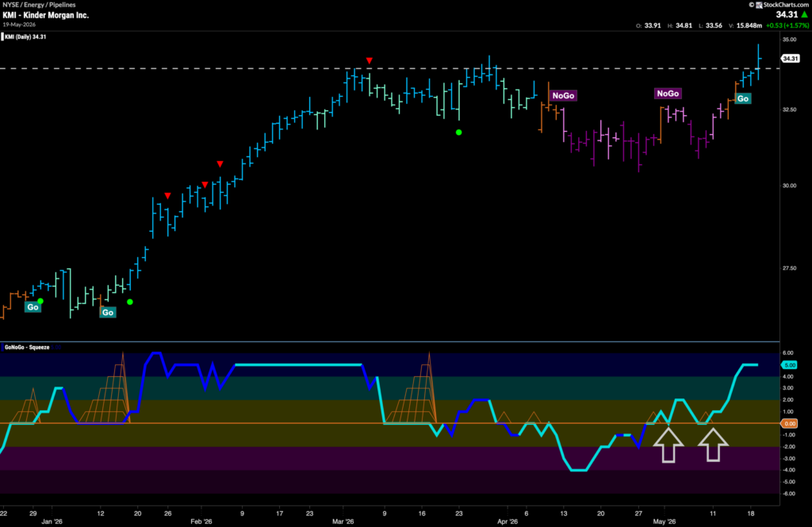Click the Go label under the mid-May bars

(x=742, y=98)
